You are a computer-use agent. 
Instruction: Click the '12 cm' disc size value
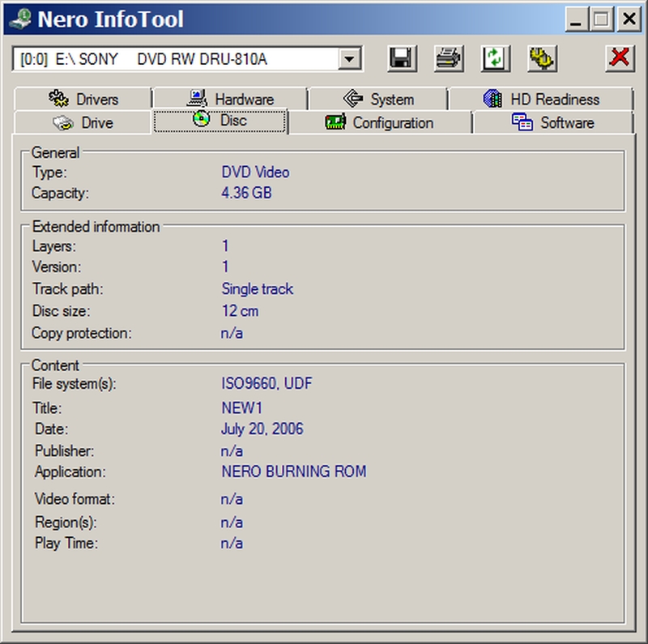click(x=240, y=311)
